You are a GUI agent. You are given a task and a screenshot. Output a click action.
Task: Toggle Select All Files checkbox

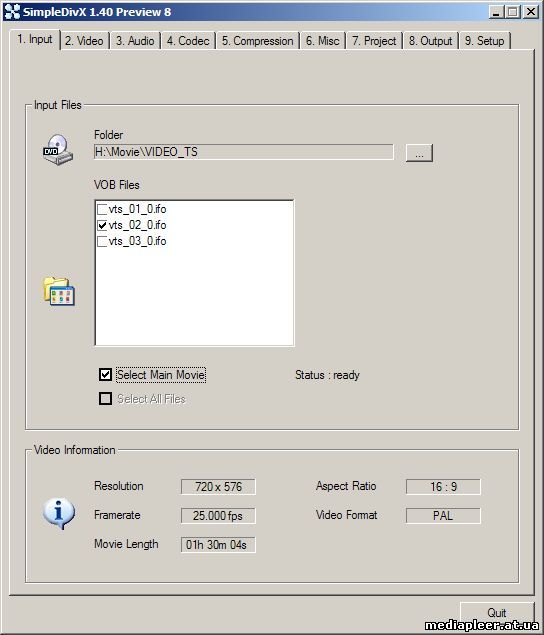[105, 399]
